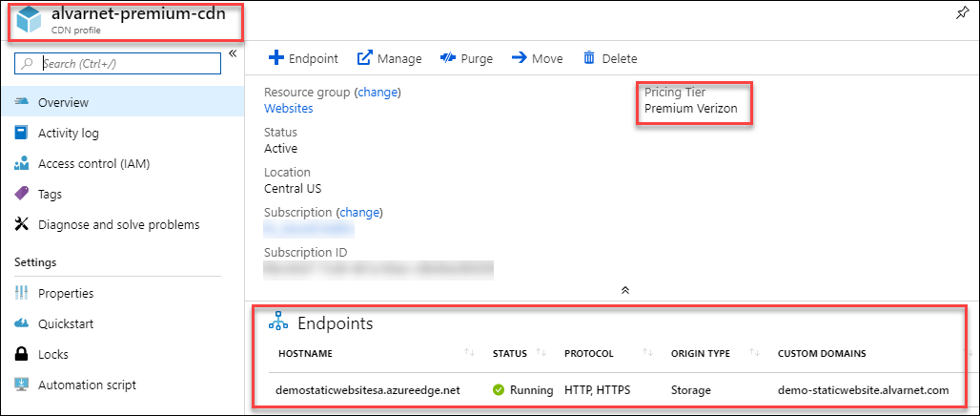This screenshot has height=416, width=980.
Task: Click the Activity log icon
Action: (x=22, y=133)
